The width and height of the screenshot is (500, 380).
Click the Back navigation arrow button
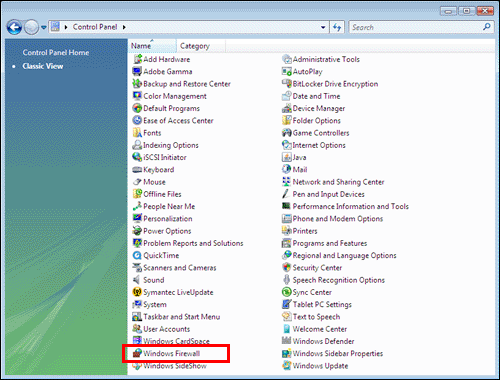pyautogui.click(x=14, y=27)
